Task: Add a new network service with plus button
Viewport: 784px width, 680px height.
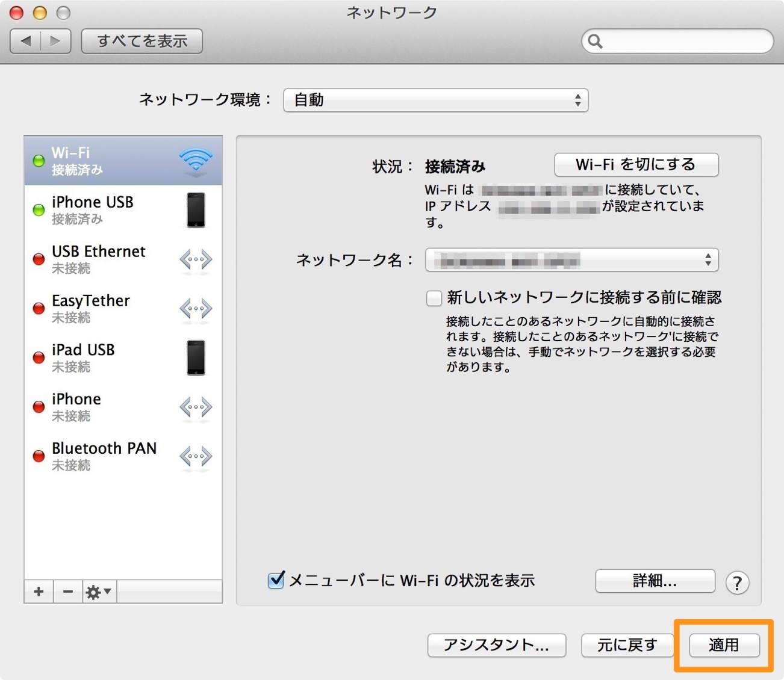Action: click(39, 592)
